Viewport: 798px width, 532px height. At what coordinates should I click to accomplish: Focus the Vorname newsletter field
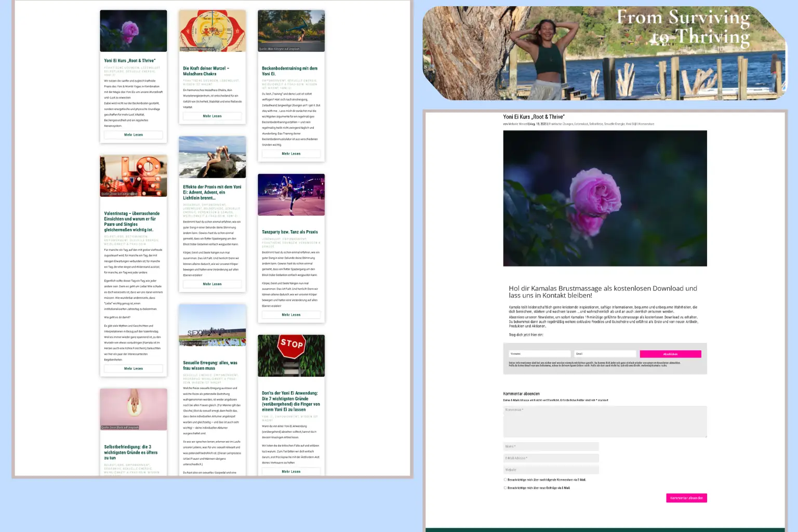[x=540, y=354]
